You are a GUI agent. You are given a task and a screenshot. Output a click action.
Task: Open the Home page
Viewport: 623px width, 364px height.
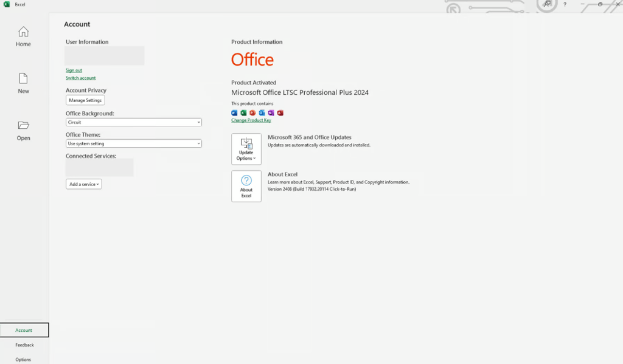pos(23,36)
